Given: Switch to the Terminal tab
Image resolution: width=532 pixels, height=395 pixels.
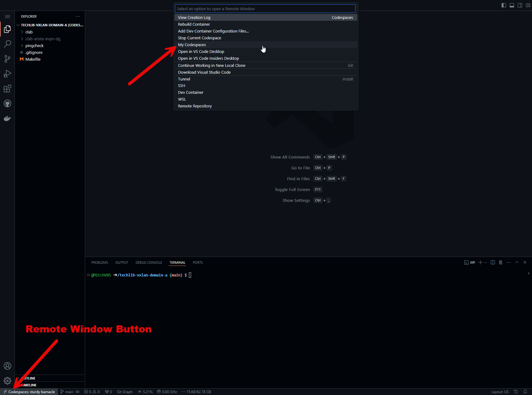Looking at the screenshot, I should coord(177,263).
